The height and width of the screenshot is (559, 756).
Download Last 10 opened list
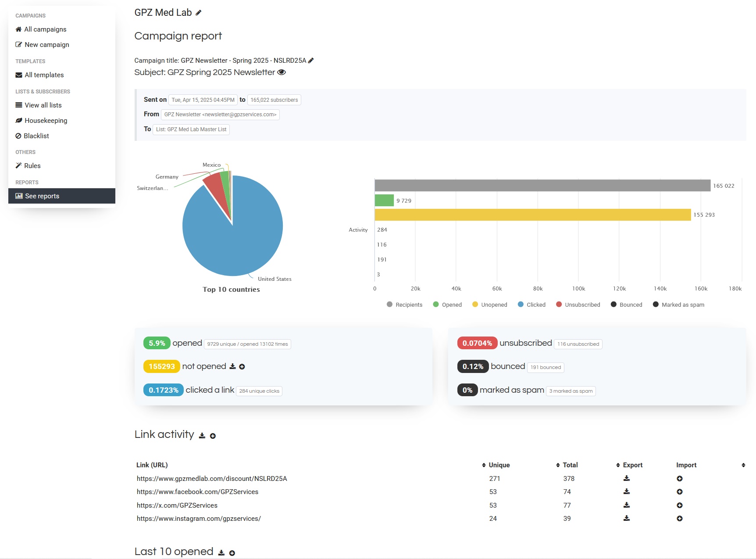(x=221, y=553)
